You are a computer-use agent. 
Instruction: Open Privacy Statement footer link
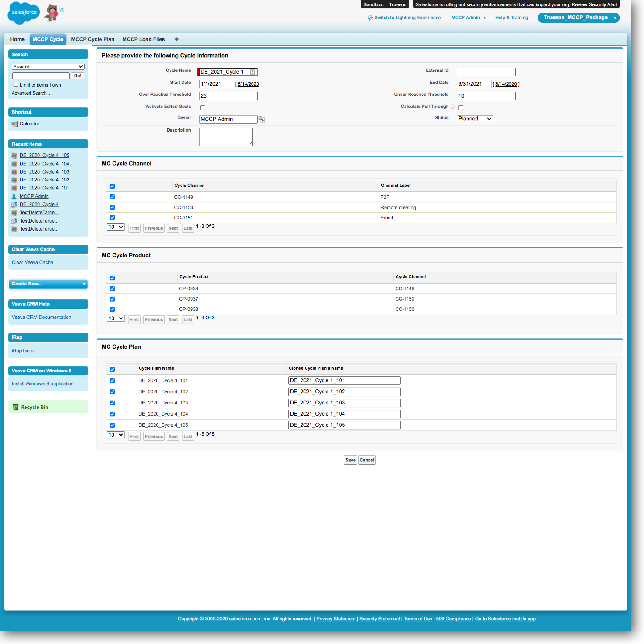pyautogui.click(x=336, y=619)
